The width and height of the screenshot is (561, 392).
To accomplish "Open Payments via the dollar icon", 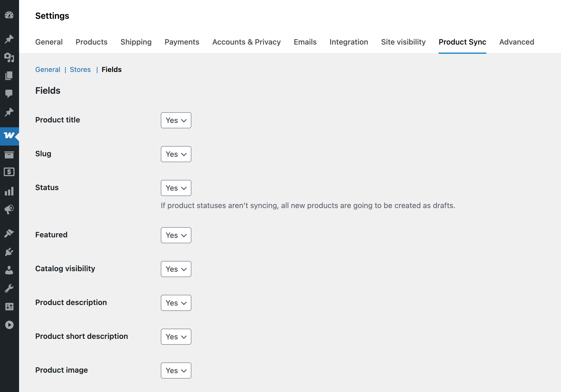I will click(x=9, y=172).
